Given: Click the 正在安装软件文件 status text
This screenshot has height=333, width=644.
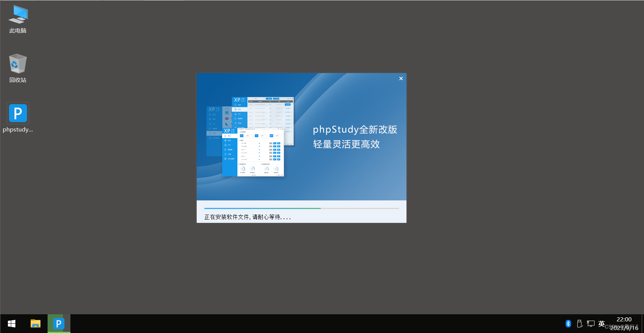Looking at the screenshot, I should pyautogui.click(x=247, y=217).
